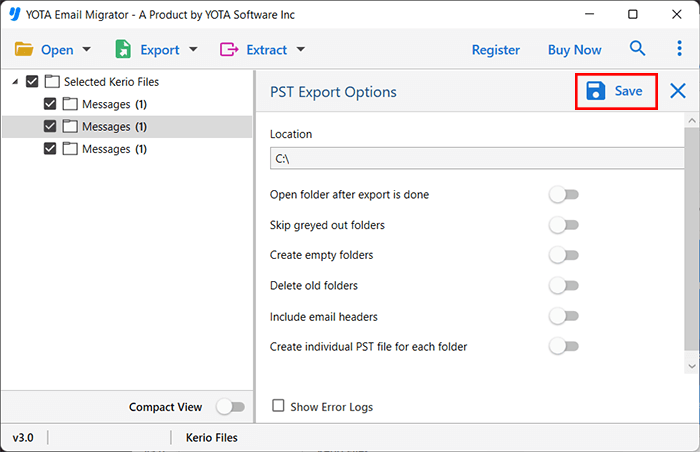Uncheck the Selected Kerio Files checkbox

[x=33, y=82]
